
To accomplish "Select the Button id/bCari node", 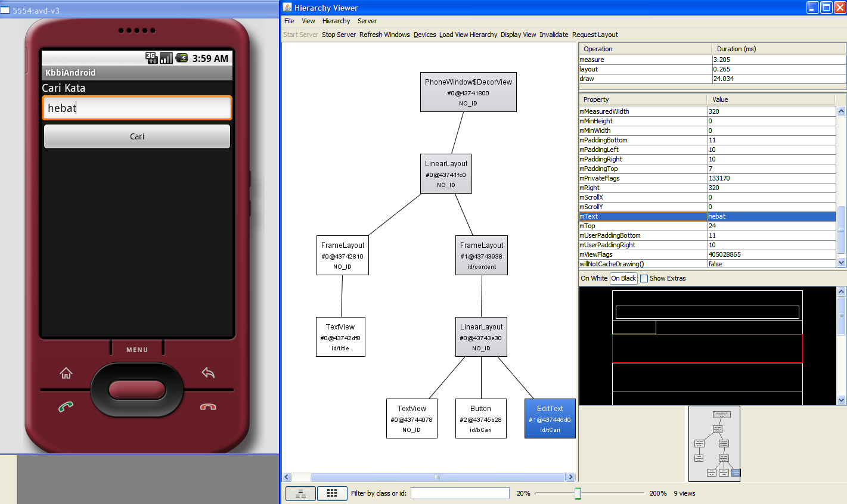I will click(480, 418).
